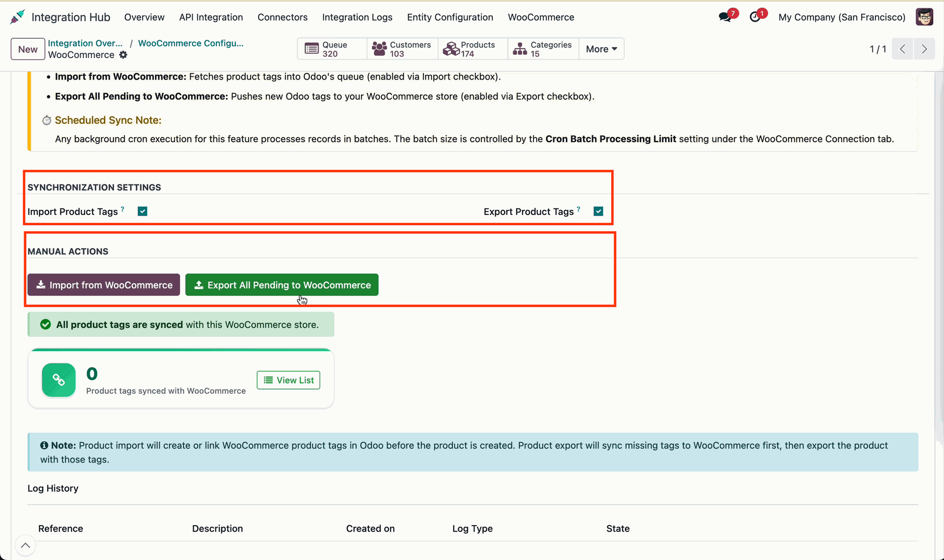Click the Integration Hub app title
This screenshot has width=944, height=560.
(71, 17)
